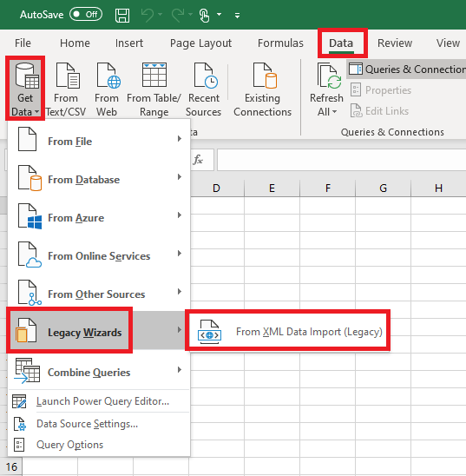
Task: Click the Combine Queries tables icon
Action: point(27,370)
